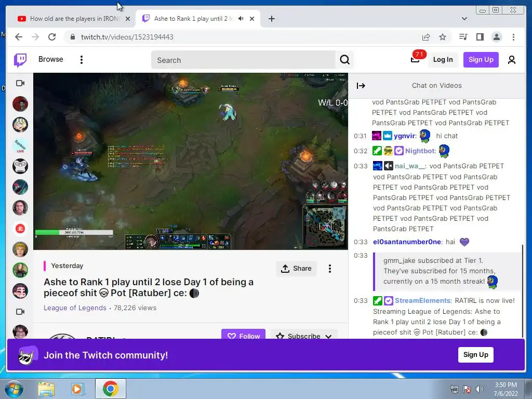Click the followed channels camera icon at sidebar top
532x399 pixels.
[20, 83]
